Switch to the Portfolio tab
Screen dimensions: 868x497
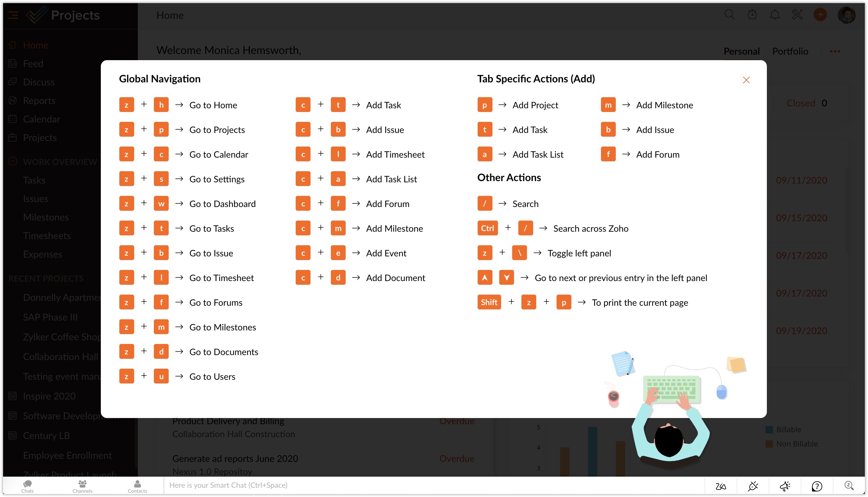point(790,51)
